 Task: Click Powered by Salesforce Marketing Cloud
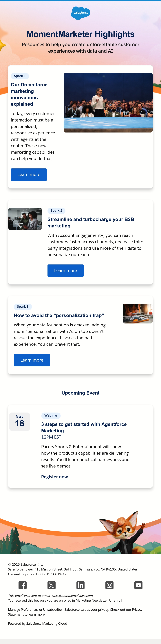(38, 623)
